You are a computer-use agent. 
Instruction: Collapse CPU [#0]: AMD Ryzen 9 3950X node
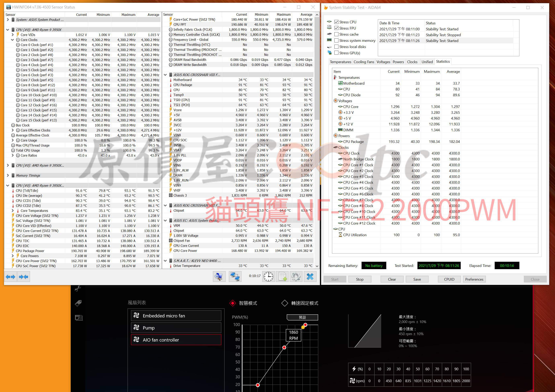tap(8, 30)
